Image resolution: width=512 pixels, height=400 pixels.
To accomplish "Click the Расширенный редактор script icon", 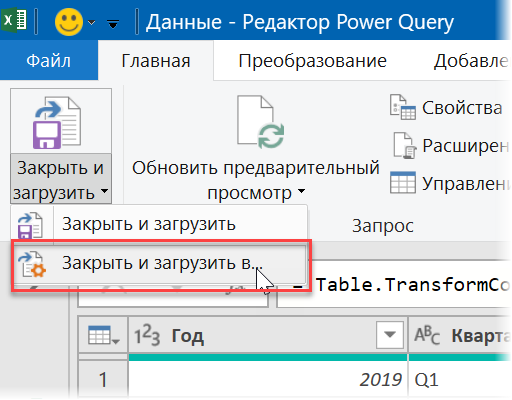I will pos(405,145).
